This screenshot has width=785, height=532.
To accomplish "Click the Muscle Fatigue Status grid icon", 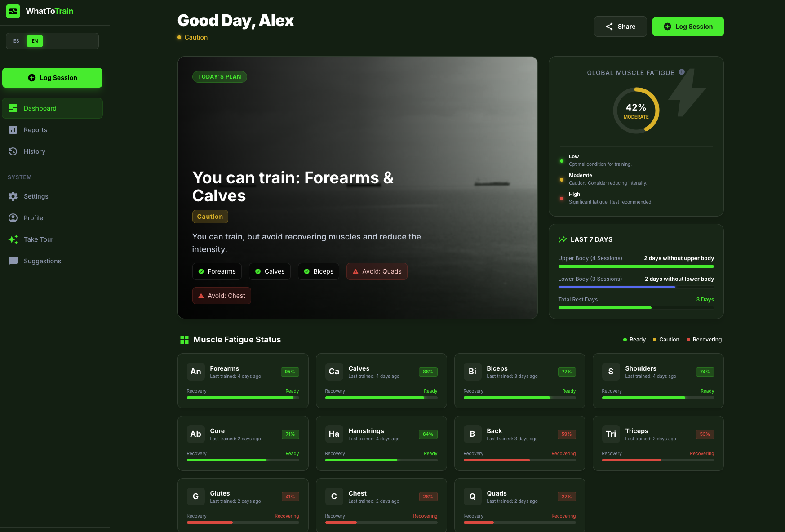I will click(184, 340).
